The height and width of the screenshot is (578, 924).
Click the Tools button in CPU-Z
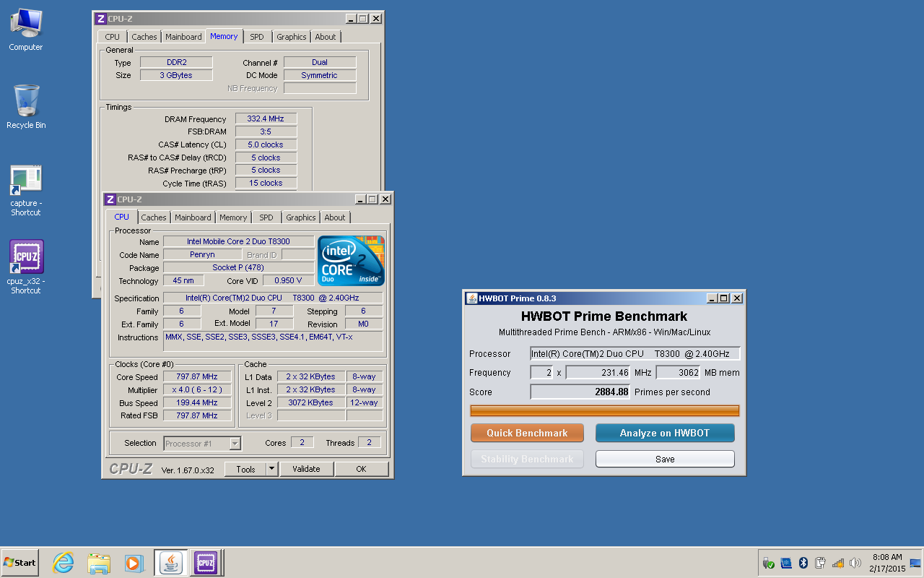(245, 469)
